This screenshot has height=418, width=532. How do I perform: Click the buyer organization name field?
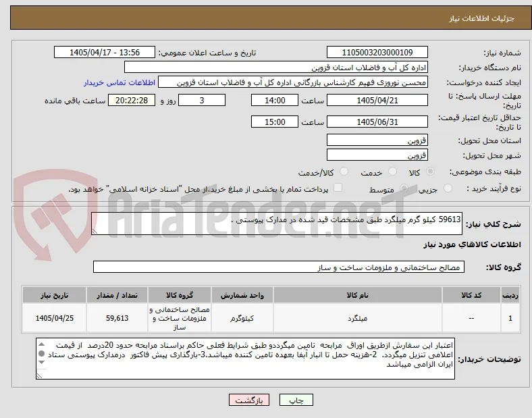pyautogui.click(x=276, y=67)
